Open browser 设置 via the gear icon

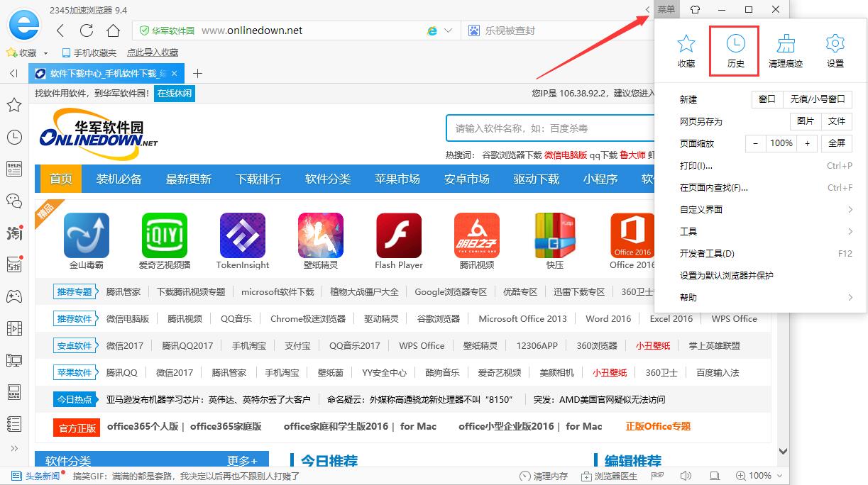[835, 50]
